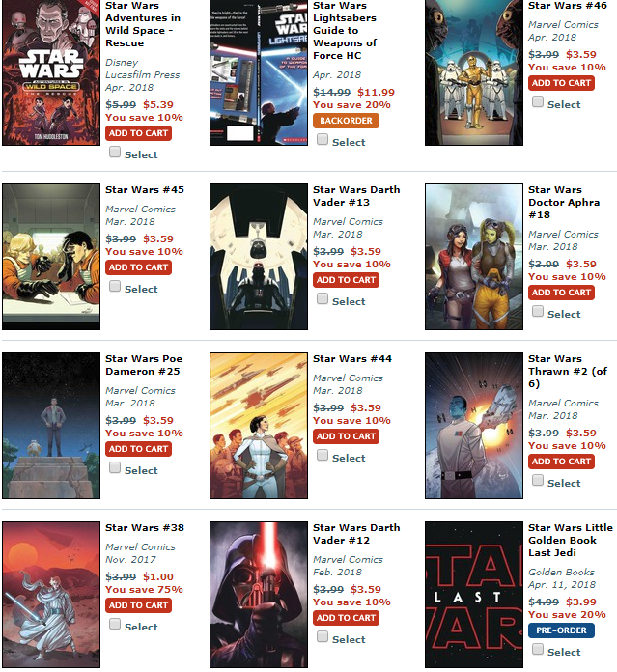Open Star Wars Poe Dameron #25 title link
Viewport: 617px width, 672px height.
coord(144,365)
